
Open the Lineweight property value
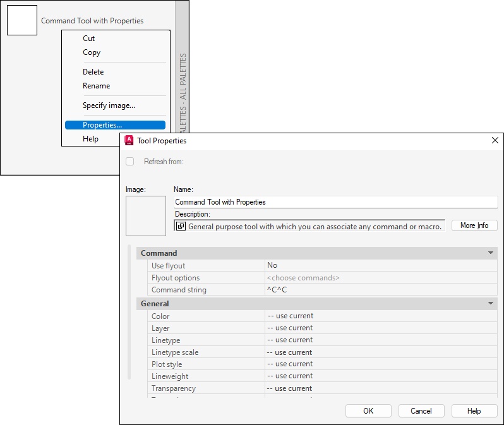point(381,376)
